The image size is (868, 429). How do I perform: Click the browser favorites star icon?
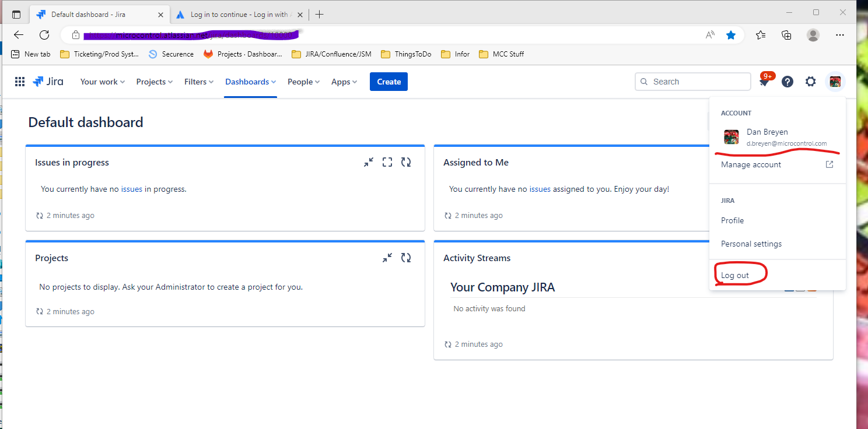click(x=731, y=35)
